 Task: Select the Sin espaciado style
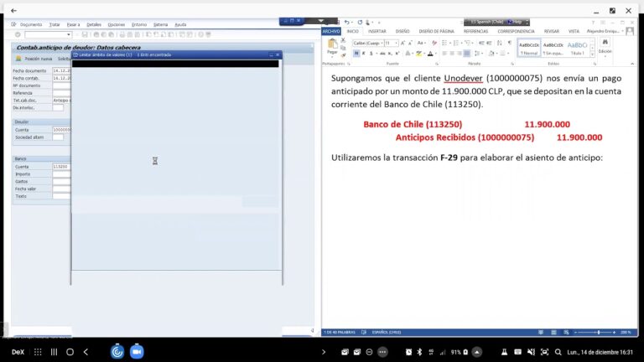tap(553, 48)
